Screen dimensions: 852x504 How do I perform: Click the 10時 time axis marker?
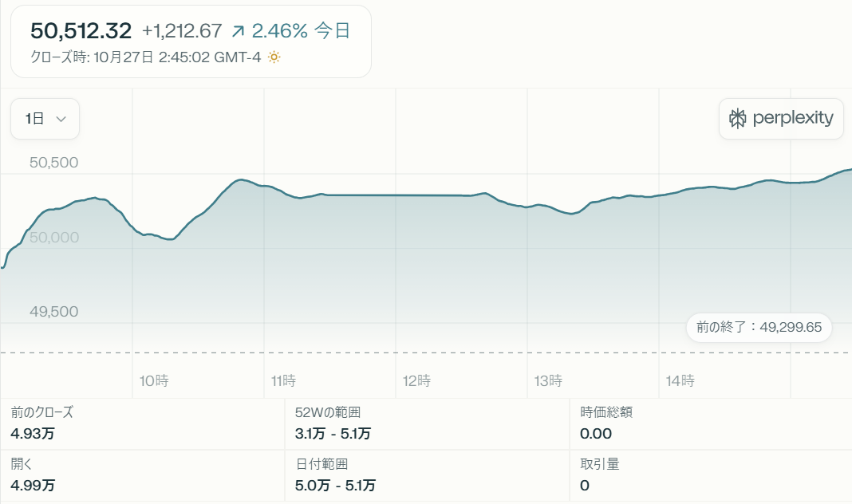(154, 381)
